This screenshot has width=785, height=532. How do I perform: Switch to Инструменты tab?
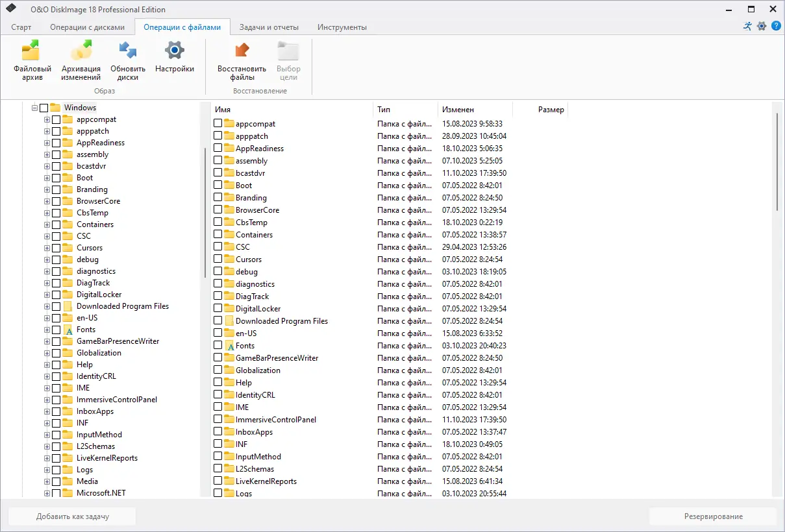tap(342, 27)
